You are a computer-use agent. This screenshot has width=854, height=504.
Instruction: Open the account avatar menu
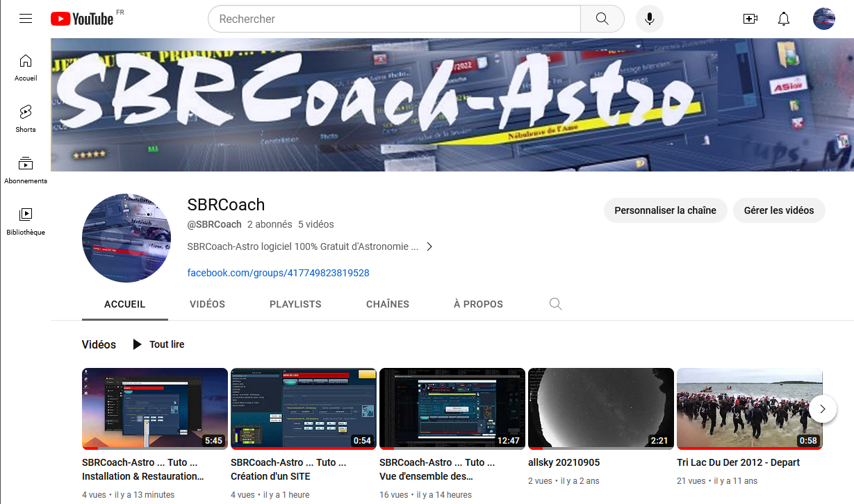point(824,19)
